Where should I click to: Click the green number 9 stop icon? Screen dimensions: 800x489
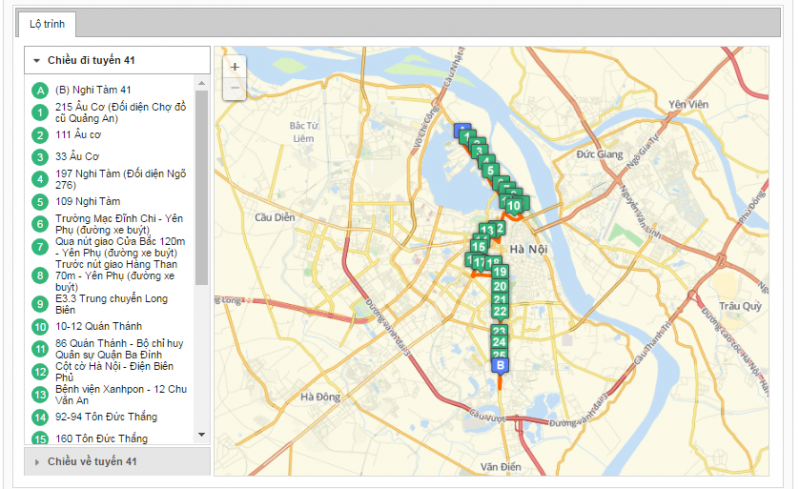40,304
